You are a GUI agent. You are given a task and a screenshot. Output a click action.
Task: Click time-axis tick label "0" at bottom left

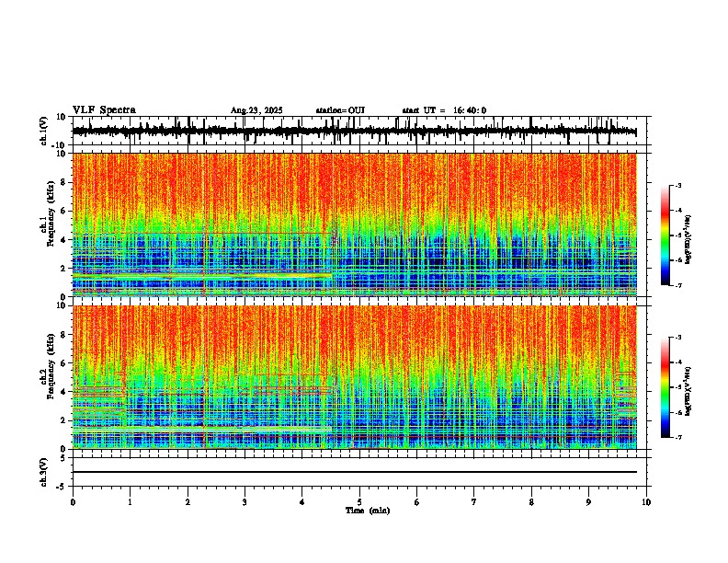[73, 502]
